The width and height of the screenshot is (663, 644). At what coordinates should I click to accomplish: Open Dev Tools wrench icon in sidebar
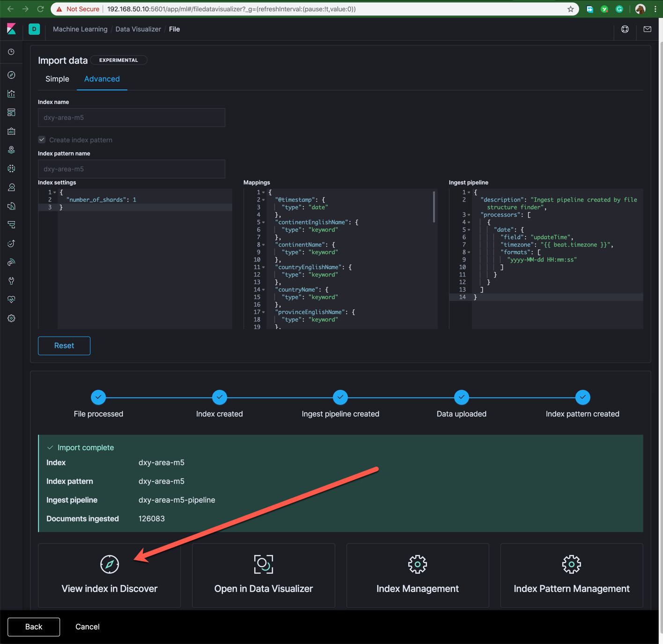click(11, 281)
